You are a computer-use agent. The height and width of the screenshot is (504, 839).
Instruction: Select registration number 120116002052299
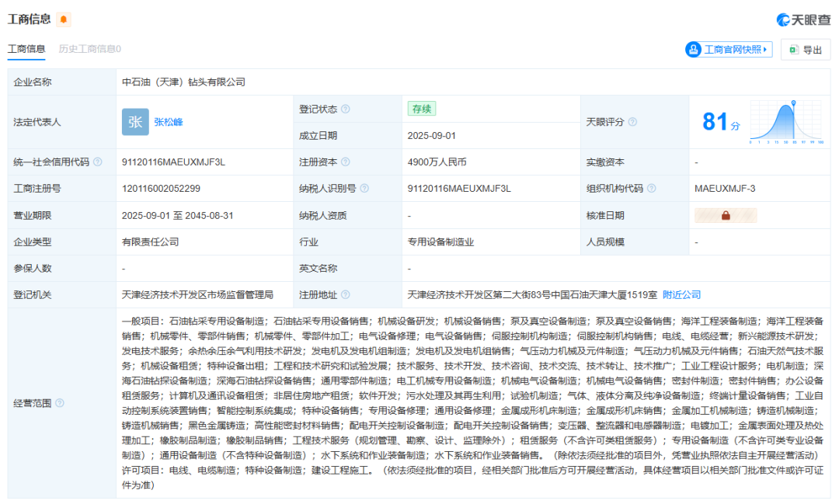click(x=161, y=189)
